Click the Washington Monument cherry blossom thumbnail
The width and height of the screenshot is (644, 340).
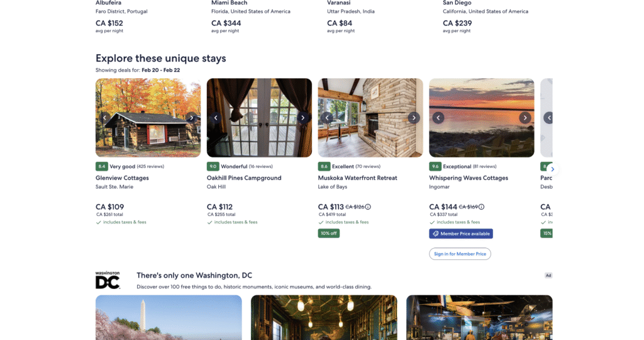tap(169, 317)
